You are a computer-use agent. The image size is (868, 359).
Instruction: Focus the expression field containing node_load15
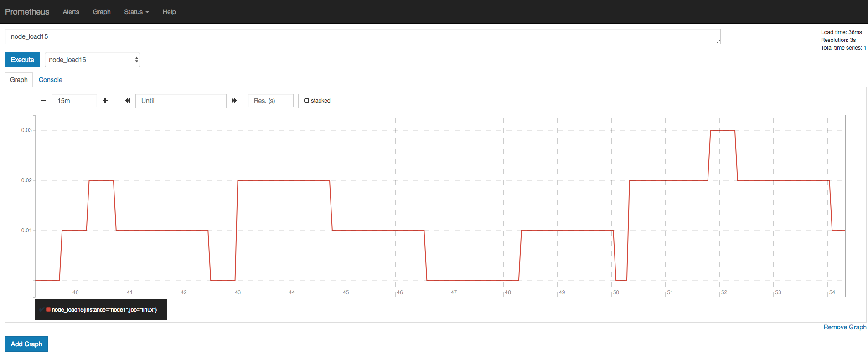[363, 36]
